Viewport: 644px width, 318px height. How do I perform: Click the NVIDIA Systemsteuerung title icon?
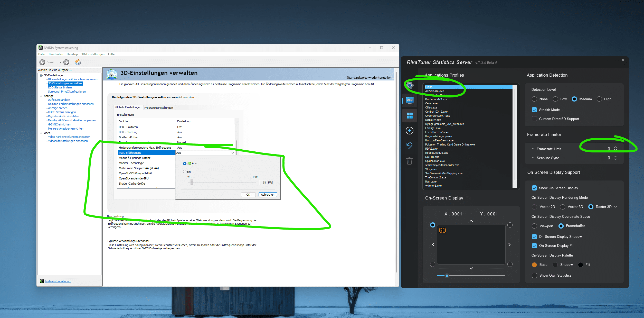coord(41,48)
